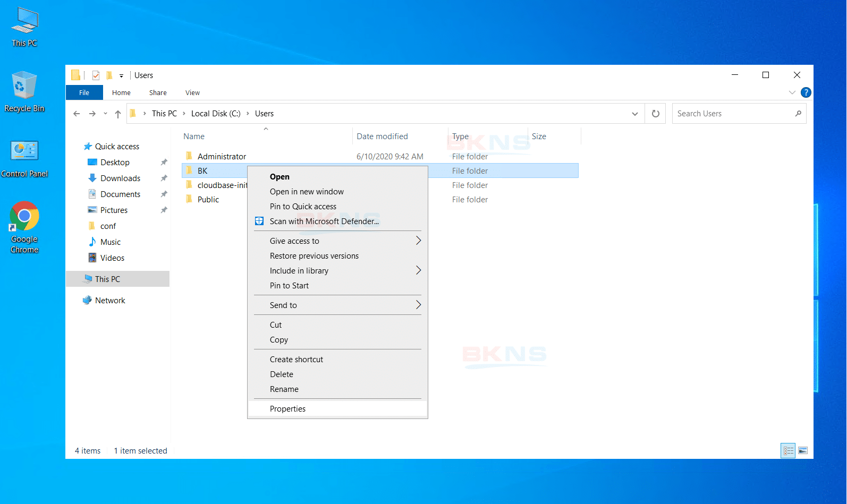Click inside the Search Users box
Viewport: 847px width, 504px height.
click(x=733, y=114)
